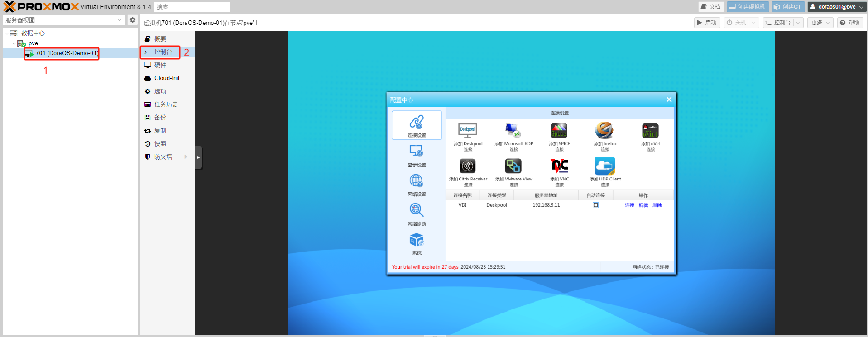Expand the shutdown button dropdown arrow
Screen dimensions: 868x337
click(x=753, y=23)
